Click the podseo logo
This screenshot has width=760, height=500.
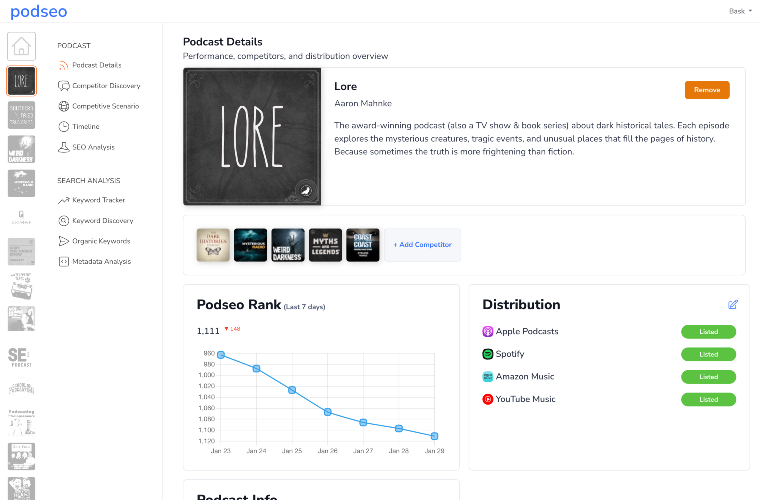click(x=39, y=11)
